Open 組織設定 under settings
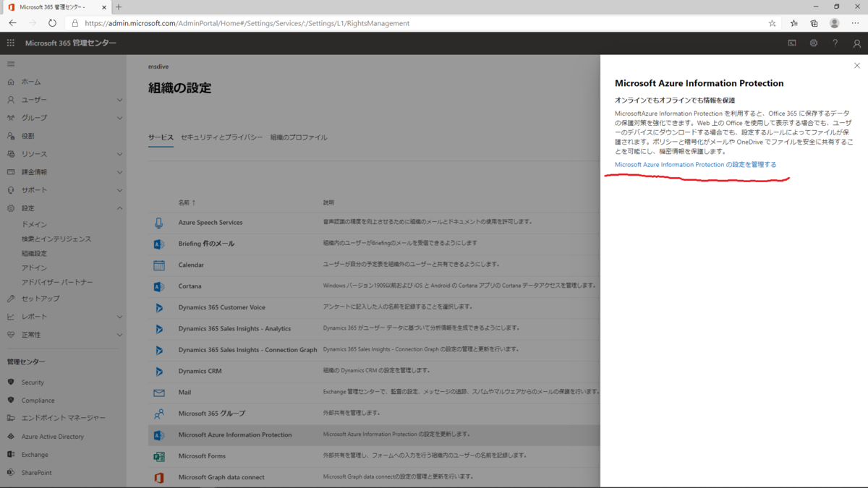Screen dimensions: 868x488 [34, 254]
